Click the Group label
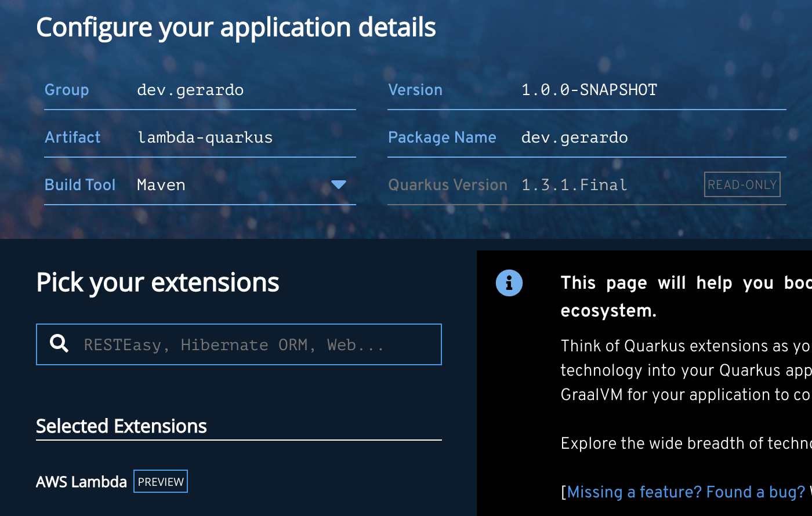Image resolution: width=812 pixels, height=516 pixels. pyautogui.click(x=67, y=90)
